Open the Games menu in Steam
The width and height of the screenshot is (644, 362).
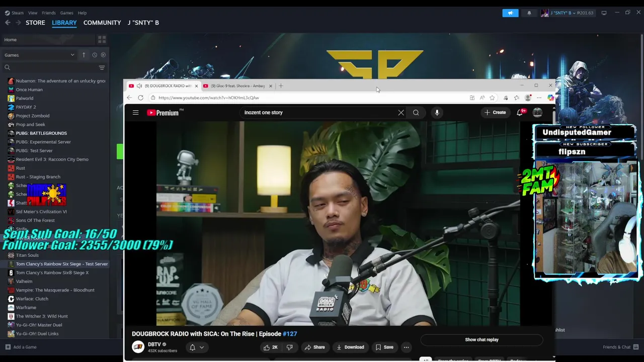[x=66, y=13]
